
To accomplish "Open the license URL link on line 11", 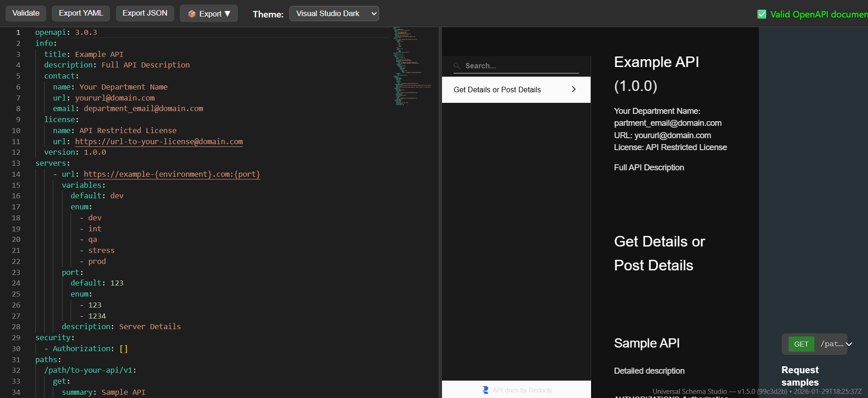I will coord(159,141).
